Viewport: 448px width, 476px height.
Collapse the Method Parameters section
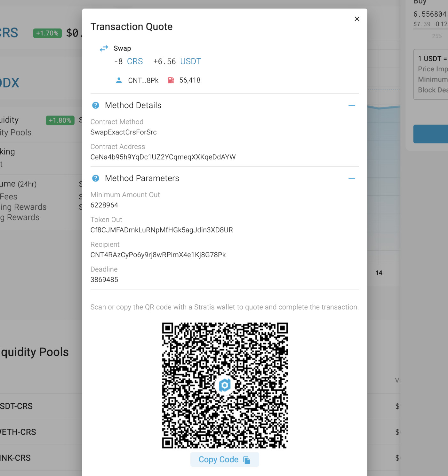tap(352, 178)
